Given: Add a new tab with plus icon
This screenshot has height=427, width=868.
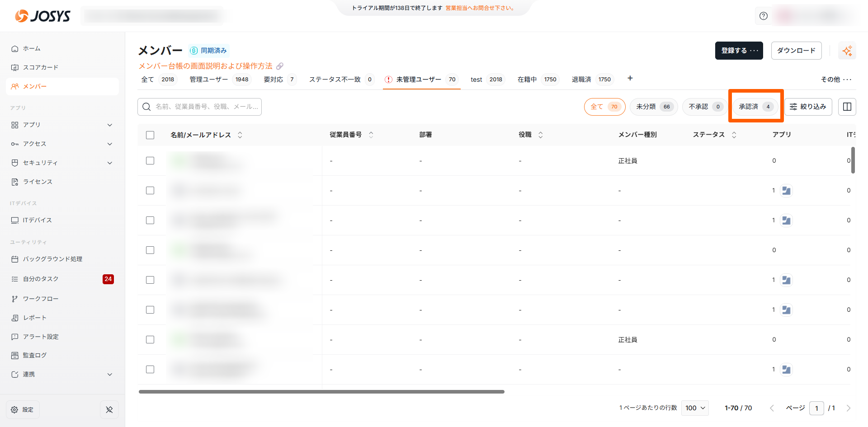Looking at the screenshot, I should pos(630,79).
